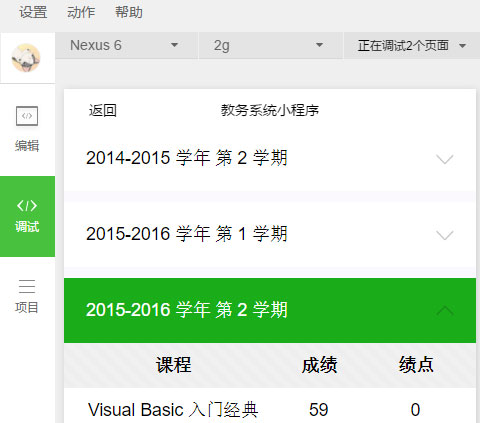Screen dimensions: 480x423
Task: Expand the 2014-2015 学年 第 2 学期 row
Action: click(270, 158)
